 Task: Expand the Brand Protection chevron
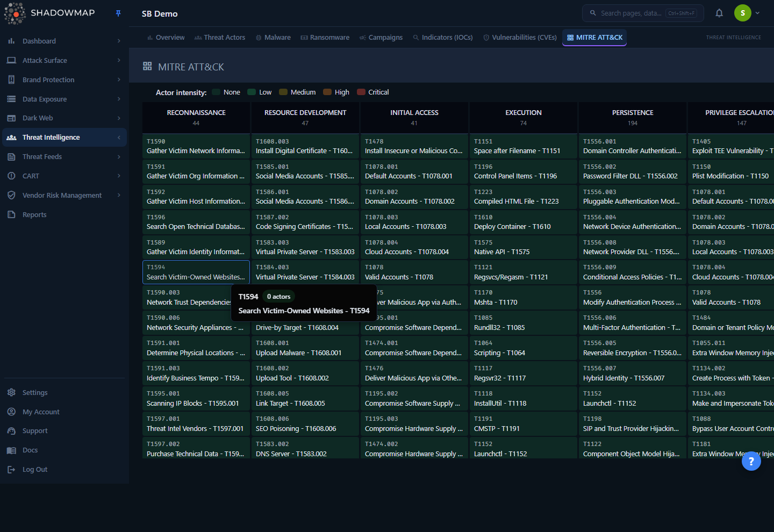pos(119,80)
